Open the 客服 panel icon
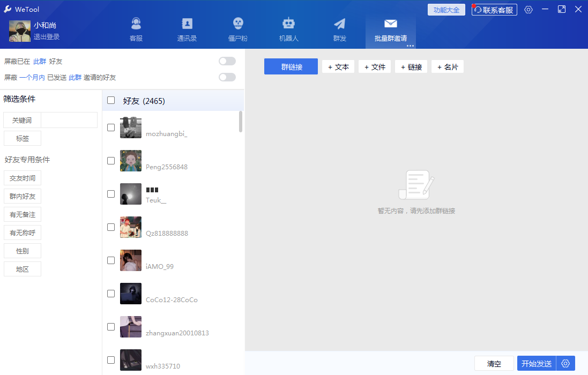This screenshot has height=375, width=588. click(136, 29)
